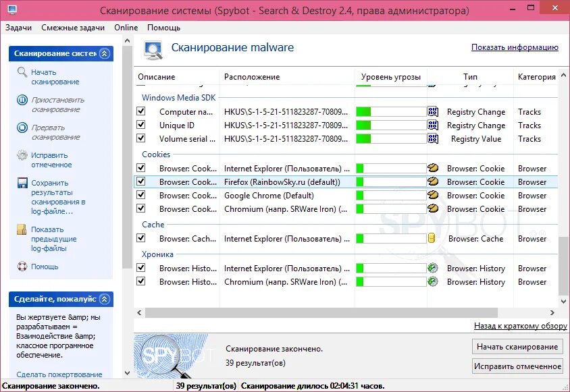Click the gear icon beside Исправить отмеченное

pos(22,155)
